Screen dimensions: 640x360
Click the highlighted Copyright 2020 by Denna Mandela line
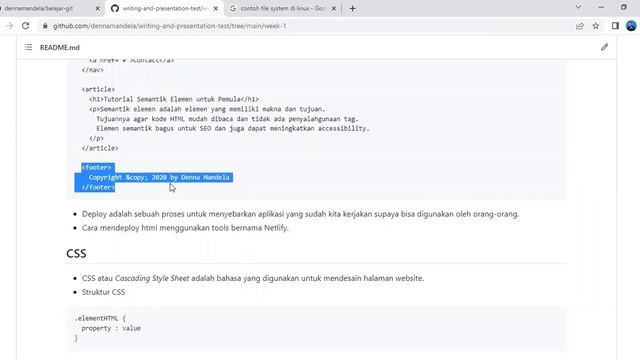pos(159,178)
